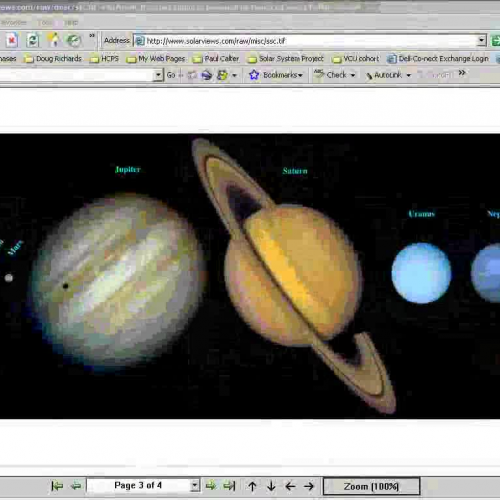The width and height of the screenshot is (500, 500).
Task: Click the AutoLink button
Action: pyautogui.click(x=384, y=75)
